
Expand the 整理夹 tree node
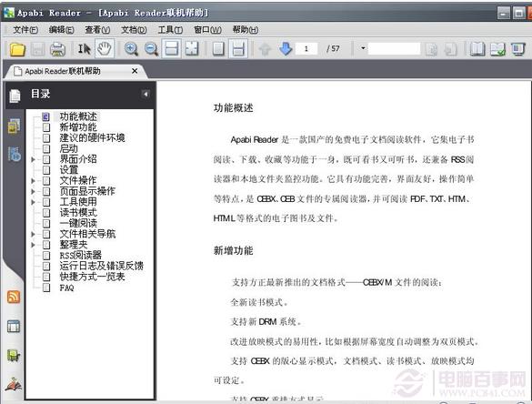coord(33,245)
